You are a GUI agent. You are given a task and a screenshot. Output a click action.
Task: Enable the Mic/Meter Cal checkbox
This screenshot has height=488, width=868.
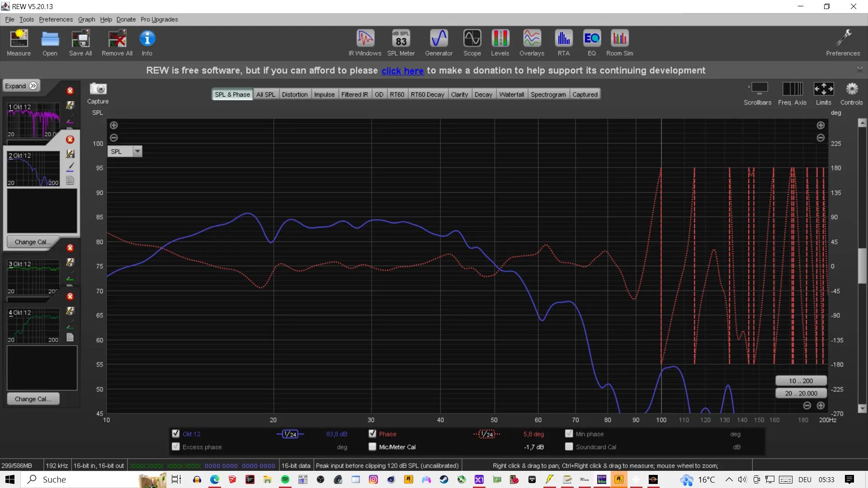(373, 446)
